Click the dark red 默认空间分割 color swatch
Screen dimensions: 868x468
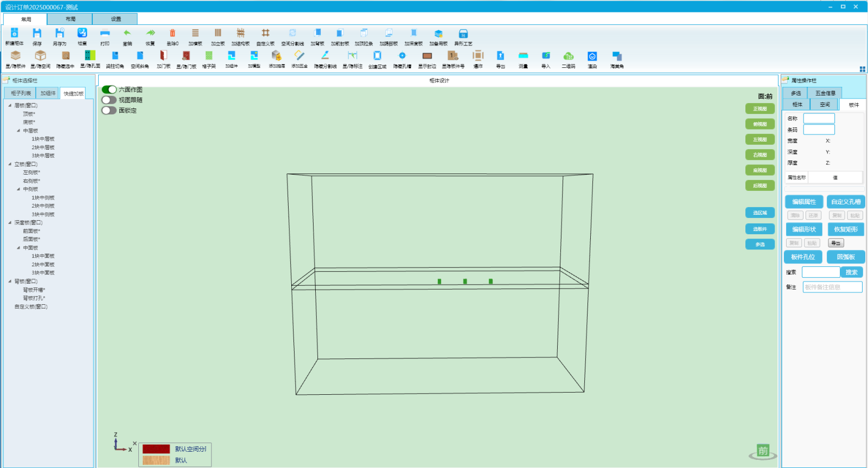click(x=156, y=449)
